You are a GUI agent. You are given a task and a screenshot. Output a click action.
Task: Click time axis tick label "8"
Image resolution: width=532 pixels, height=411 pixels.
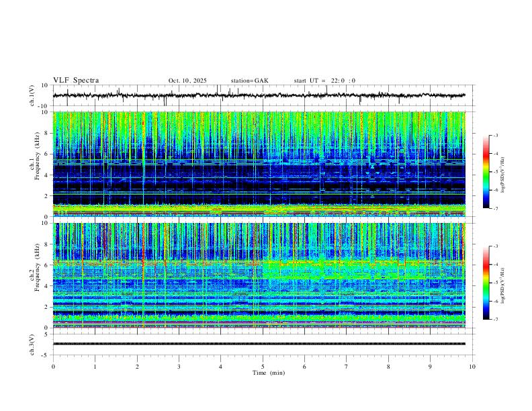[388, 367]
